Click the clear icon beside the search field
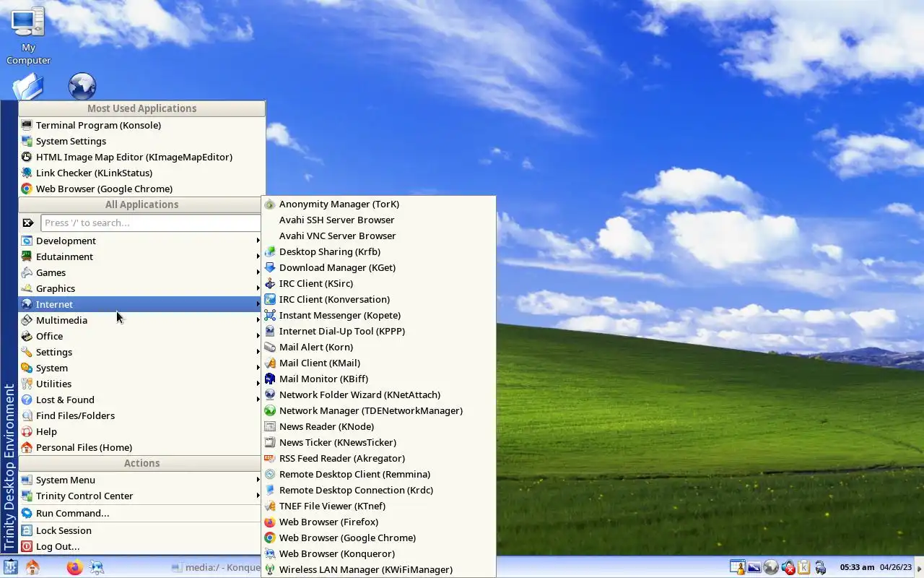This screenshot has height=578, width=924. tap(28, 223)
